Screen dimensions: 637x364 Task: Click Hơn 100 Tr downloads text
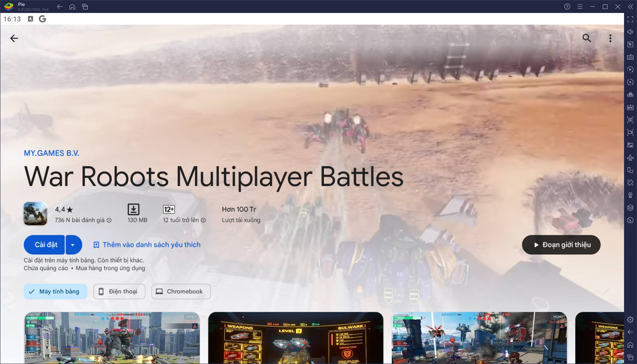coord(239,209)
